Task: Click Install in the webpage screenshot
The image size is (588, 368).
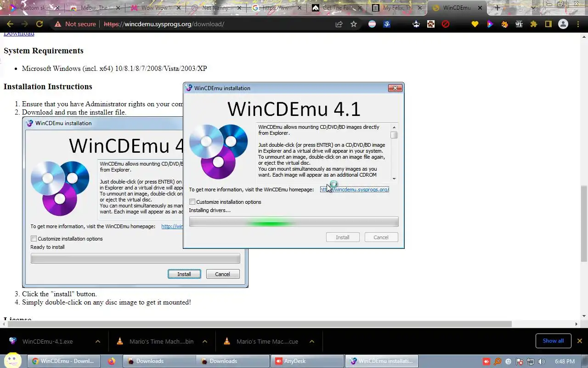Action: [184, 274]
